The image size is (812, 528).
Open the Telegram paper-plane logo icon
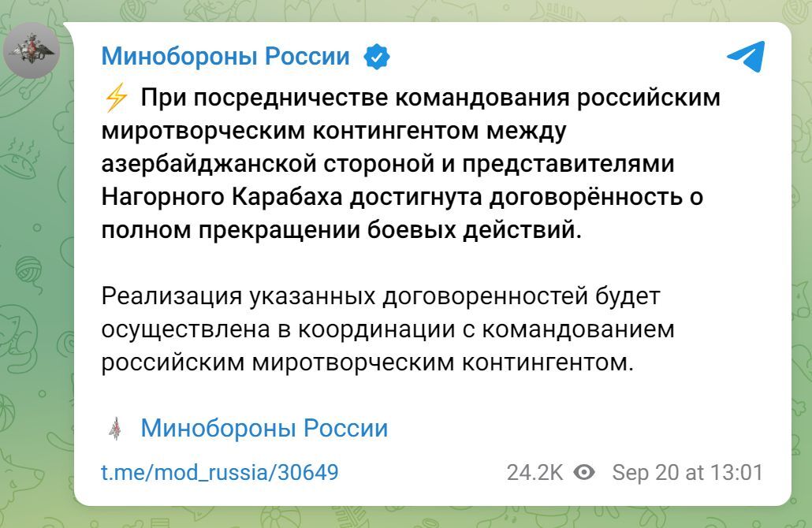pos(746,57)
